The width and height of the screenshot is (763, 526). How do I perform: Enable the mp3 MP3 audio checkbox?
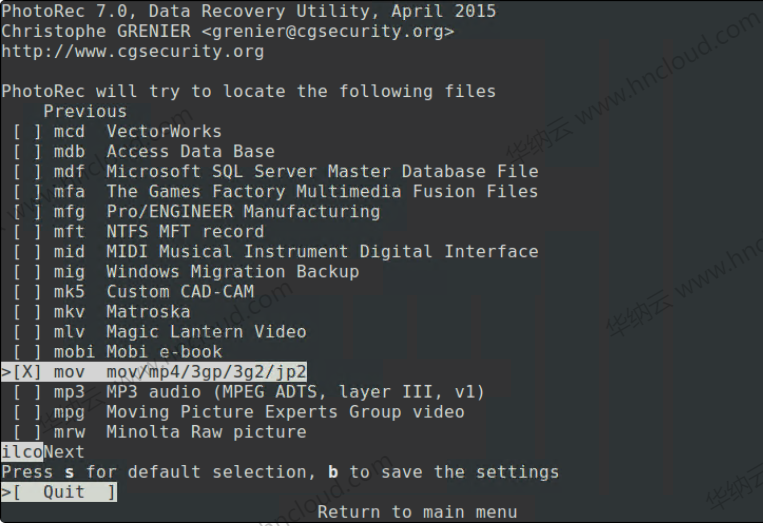pos(27,392)
